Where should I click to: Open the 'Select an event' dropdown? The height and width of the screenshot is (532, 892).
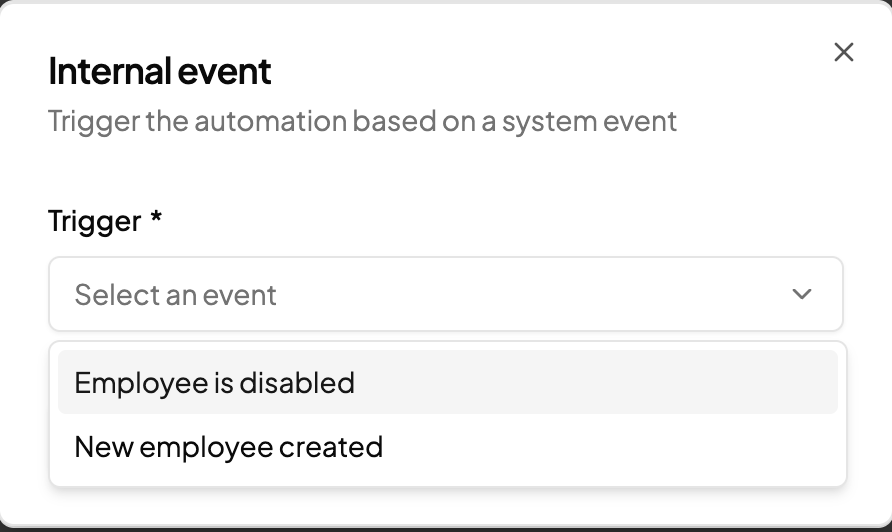pos(445,295)
